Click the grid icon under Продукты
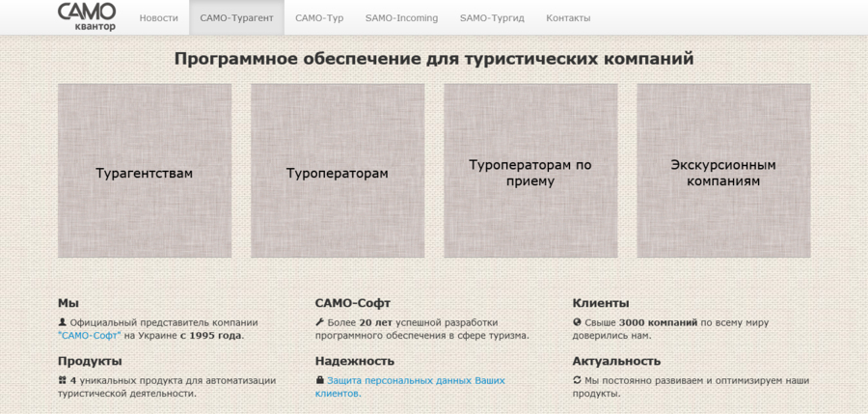This screenshot has width=868, height=414. [62, 381]
